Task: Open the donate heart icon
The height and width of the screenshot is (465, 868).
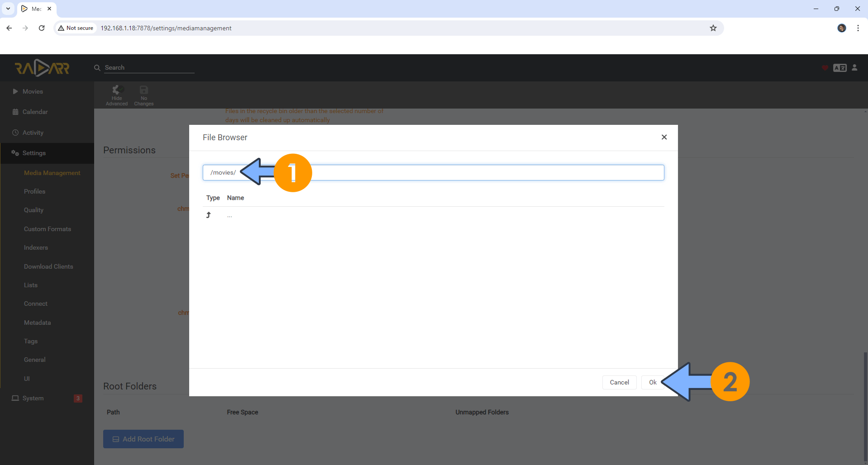Action: tap(824, 67)
